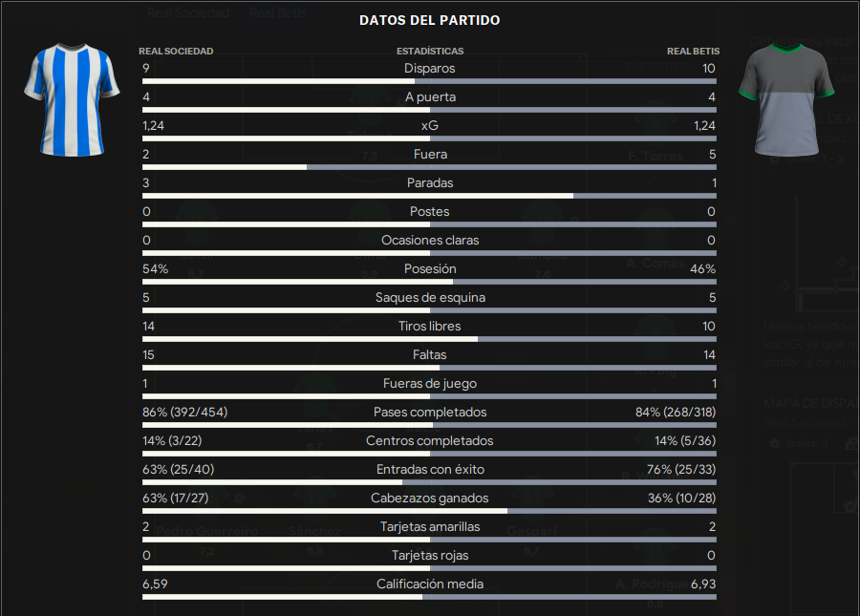Select the xG statistic label

coord(429,125)
